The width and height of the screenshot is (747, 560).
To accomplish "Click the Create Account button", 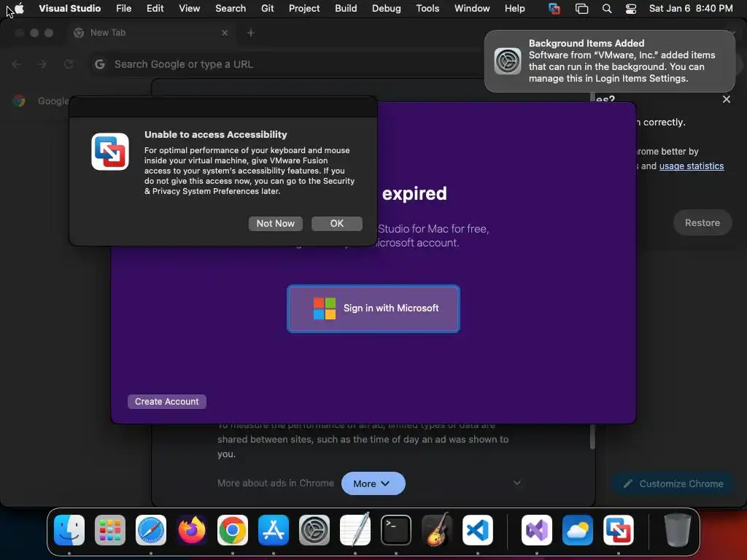I will 167,402.
